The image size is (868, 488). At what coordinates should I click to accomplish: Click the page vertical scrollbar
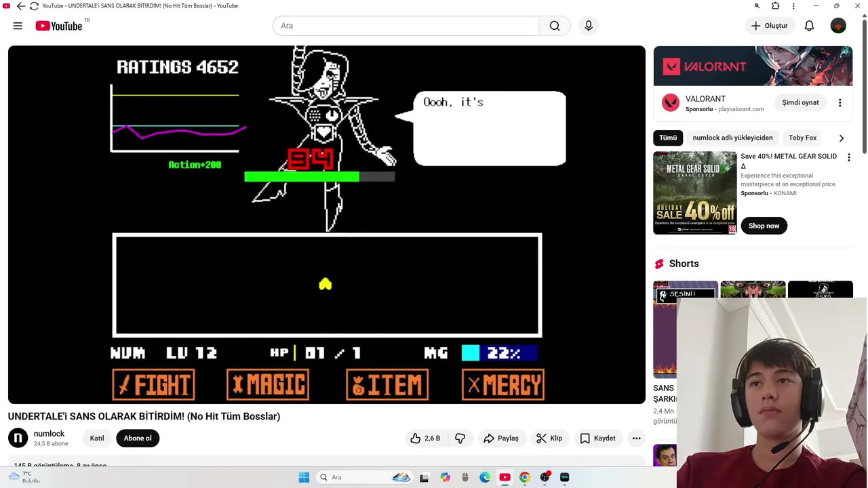point(864,88)
